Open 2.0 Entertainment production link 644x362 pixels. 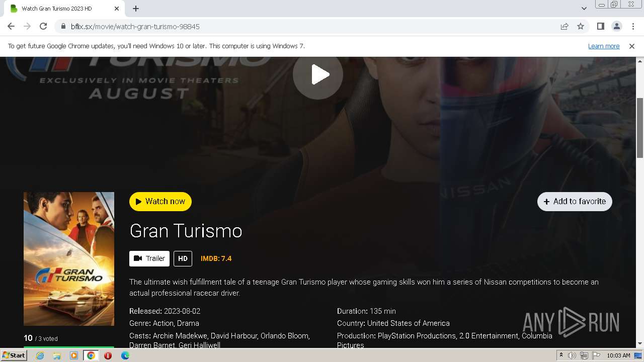(x=489, y=335)
